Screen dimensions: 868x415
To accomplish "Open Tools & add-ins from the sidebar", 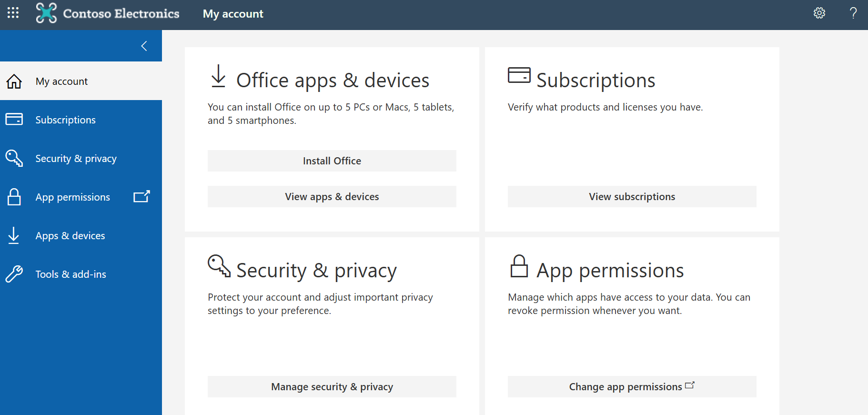I will tap(81, 274).
